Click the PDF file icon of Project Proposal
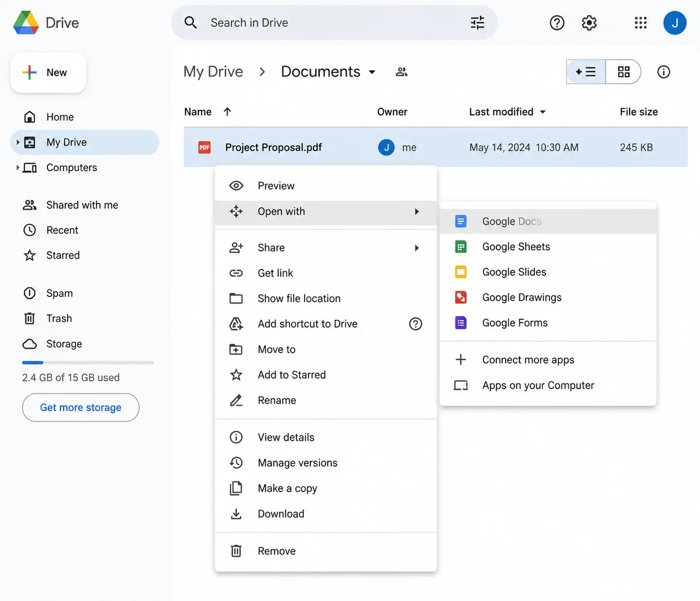Screen dimensions: 700x601 (x=204, y=147)
